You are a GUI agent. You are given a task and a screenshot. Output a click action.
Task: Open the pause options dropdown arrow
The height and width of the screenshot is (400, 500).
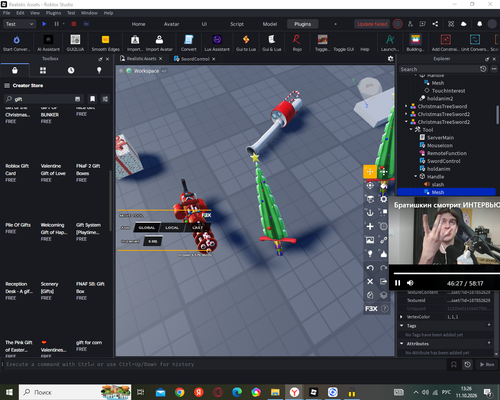tap(64, 24)
